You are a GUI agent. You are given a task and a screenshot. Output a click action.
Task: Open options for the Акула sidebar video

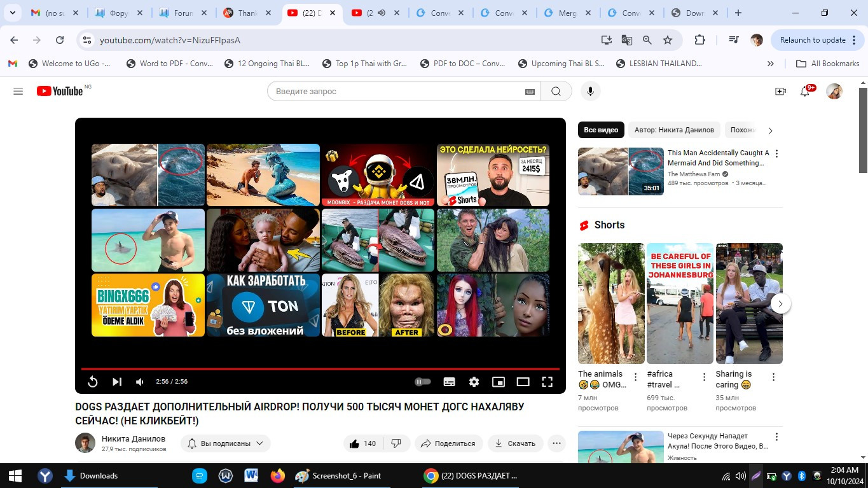click(776, 437)
